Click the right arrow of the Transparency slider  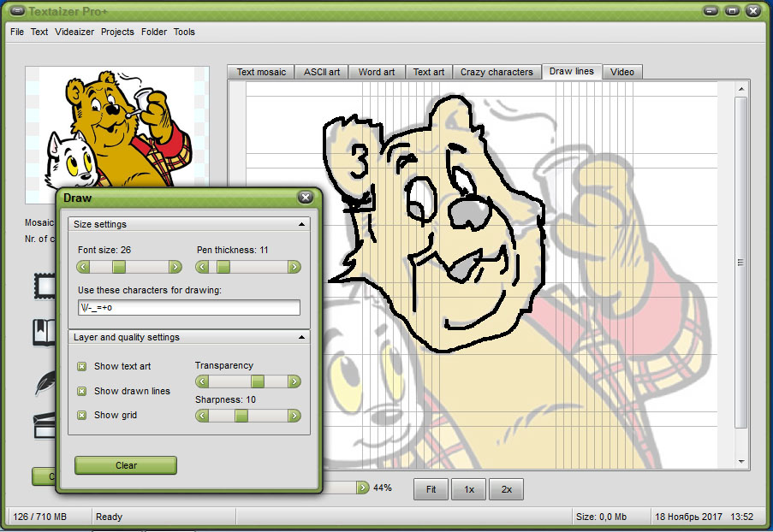tap(294, 381)
